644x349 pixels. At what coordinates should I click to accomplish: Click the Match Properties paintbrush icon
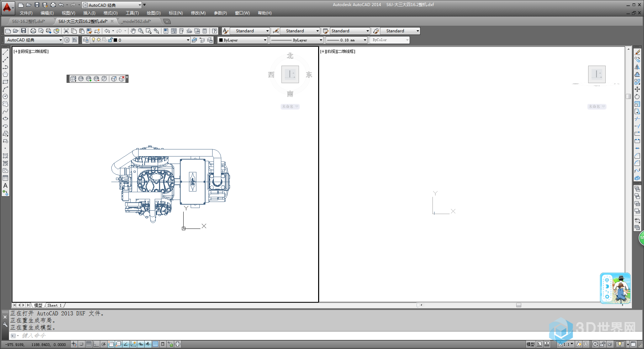tap(89, 31)
